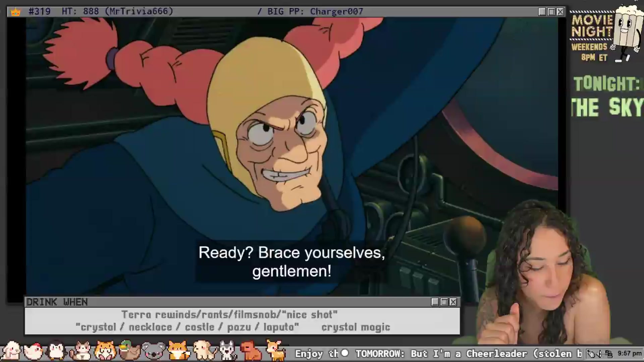Click the 9:57 pm taskbar clock
644x362 pixels.
[x=630, y=354]
